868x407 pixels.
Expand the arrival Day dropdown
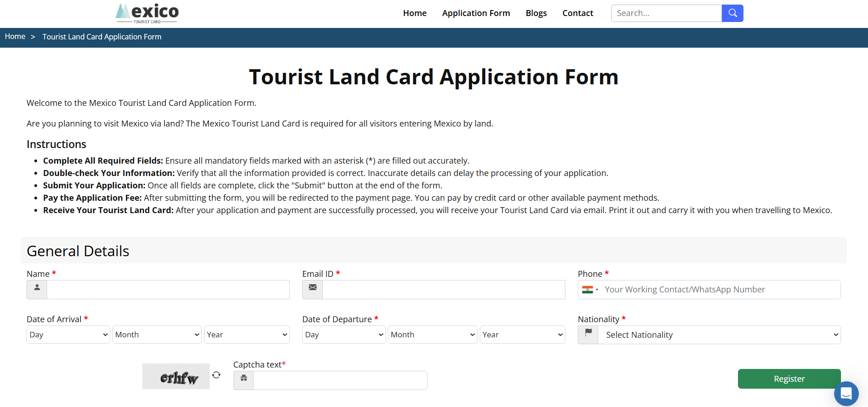[68, 335]
